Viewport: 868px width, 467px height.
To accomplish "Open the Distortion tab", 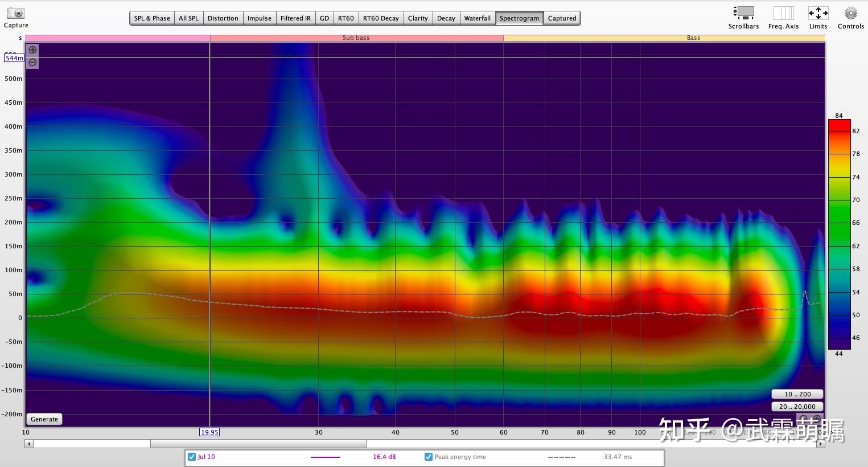I will [x=223, y=18].
